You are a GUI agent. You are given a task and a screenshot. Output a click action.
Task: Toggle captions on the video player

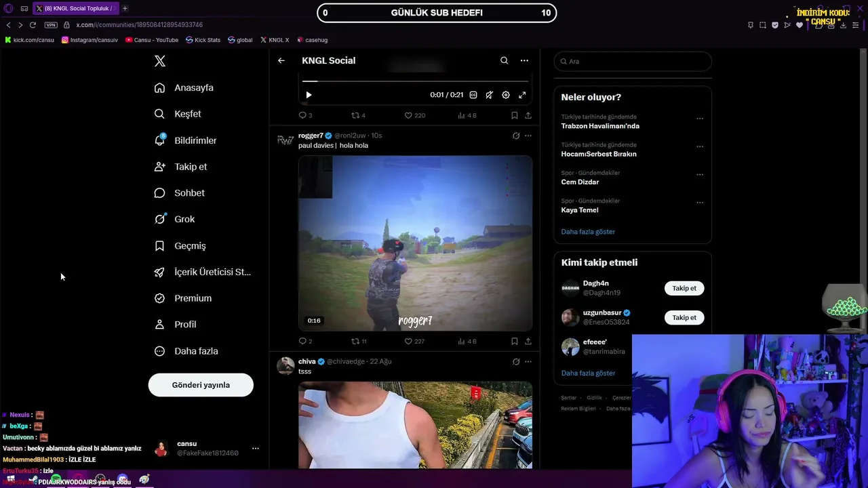[473, 95]
